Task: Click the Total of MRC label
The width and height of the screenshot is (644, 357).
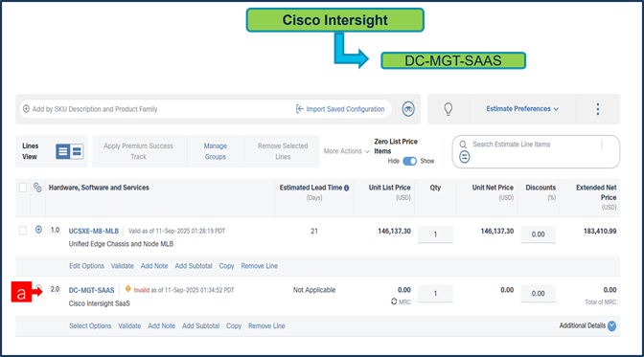Action: 601,302
